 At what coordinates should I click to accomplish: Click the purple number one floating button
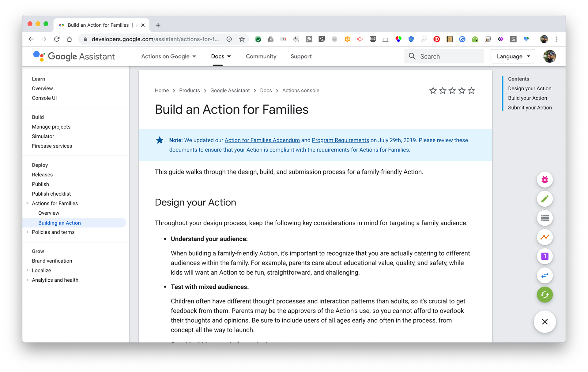tap(545, 256)
